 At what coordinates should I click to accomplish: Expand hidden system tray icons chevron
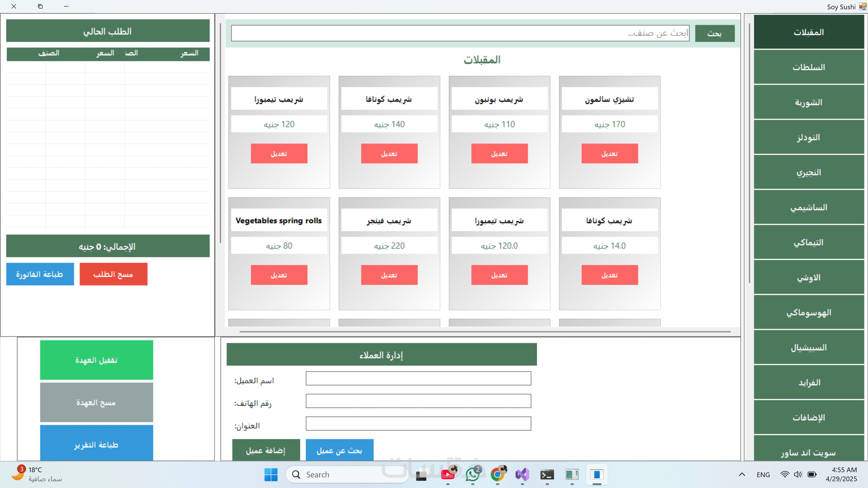(742, 474)
